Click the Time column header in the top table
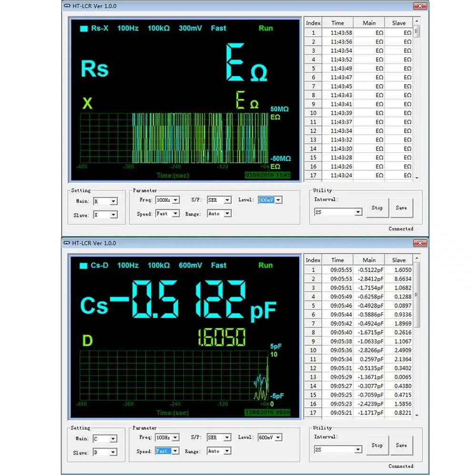The width and height of the screenshot is (476, 476). [x=337, y=23]
